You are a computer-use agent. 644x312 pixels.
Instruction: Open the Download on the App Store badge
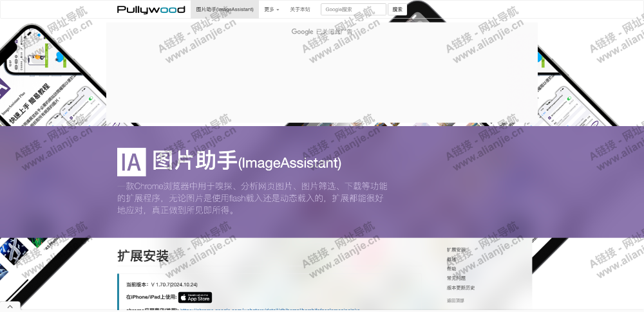click(x=195, y=297)
